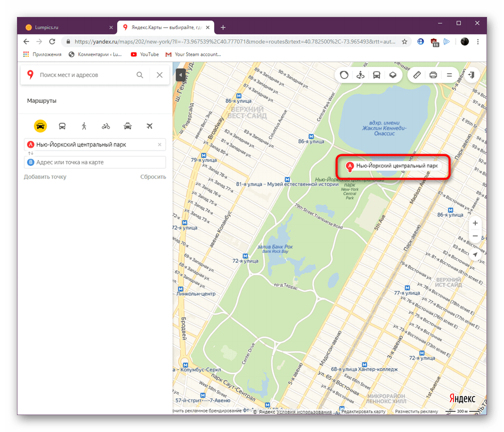Click the 77-я улица metro station icon
This screenshot has width=504, height=432.
click(407, 288)
